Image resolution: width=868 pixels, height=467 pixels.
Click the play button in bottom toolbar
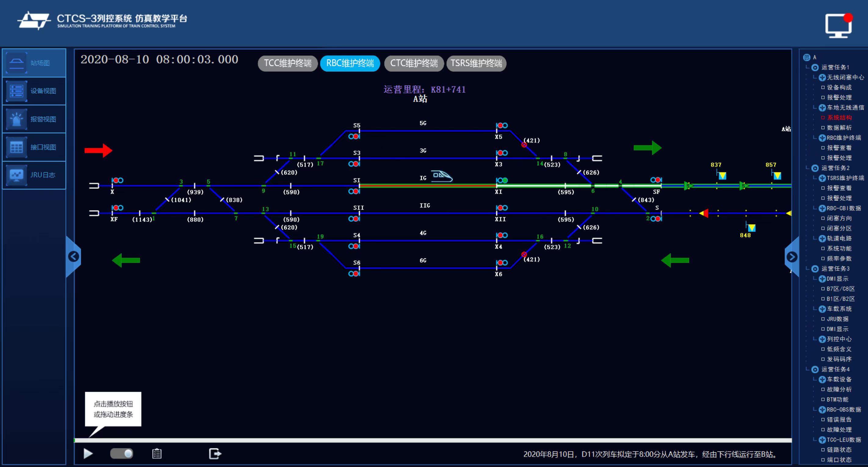88,454
